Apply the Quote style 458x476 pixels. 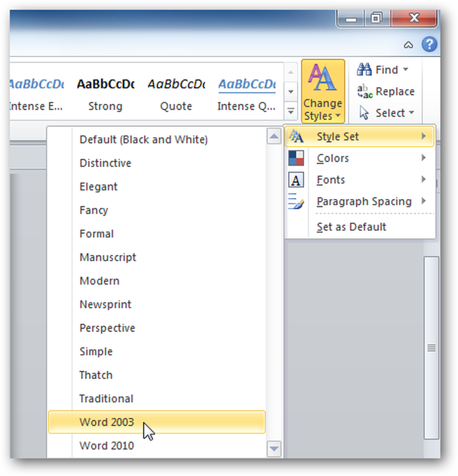coord(176,95)
